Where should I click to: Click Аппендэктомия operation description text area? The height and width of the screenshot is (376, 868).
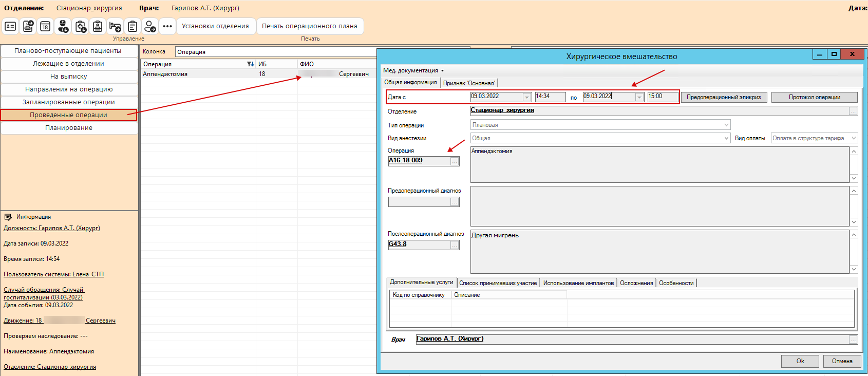coord(660,164)
